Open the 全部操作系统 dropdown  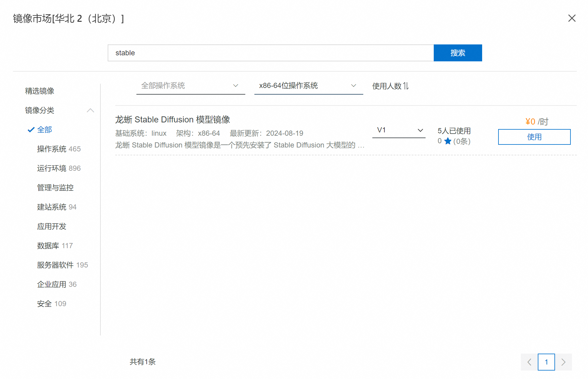pos(190,86)
